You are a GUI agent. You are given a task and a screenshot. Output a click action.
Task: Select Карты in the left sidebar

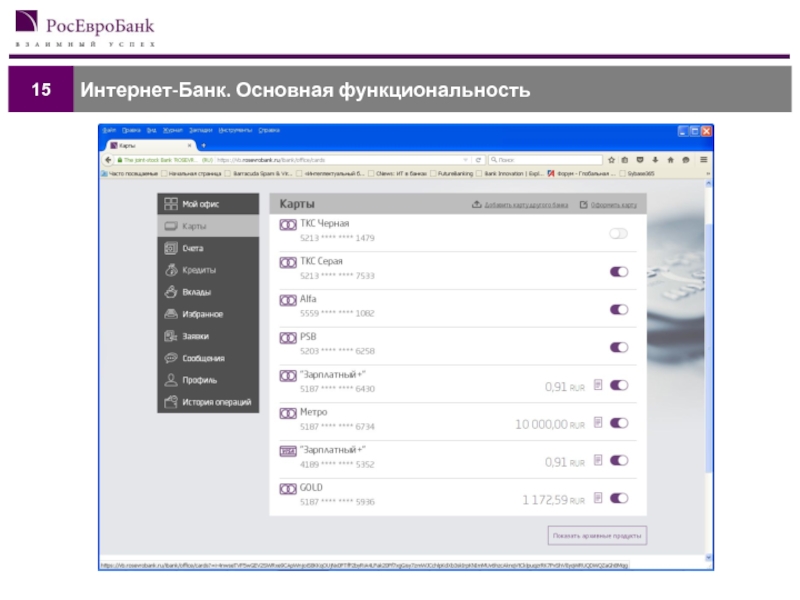point(208,226)
